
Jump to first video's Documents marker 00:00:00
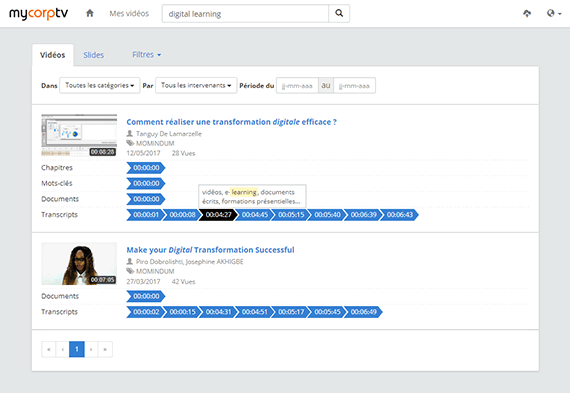tap(146, 199)
